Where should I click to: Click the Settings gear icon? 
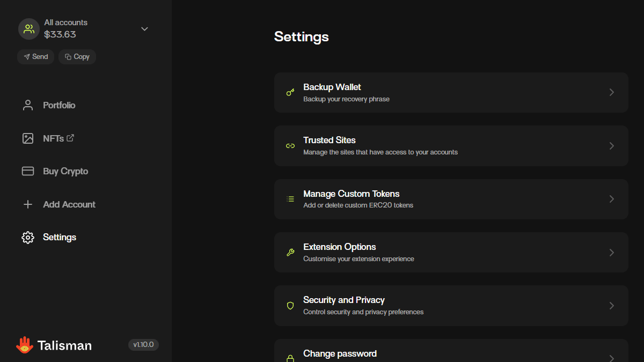(28, 237)
